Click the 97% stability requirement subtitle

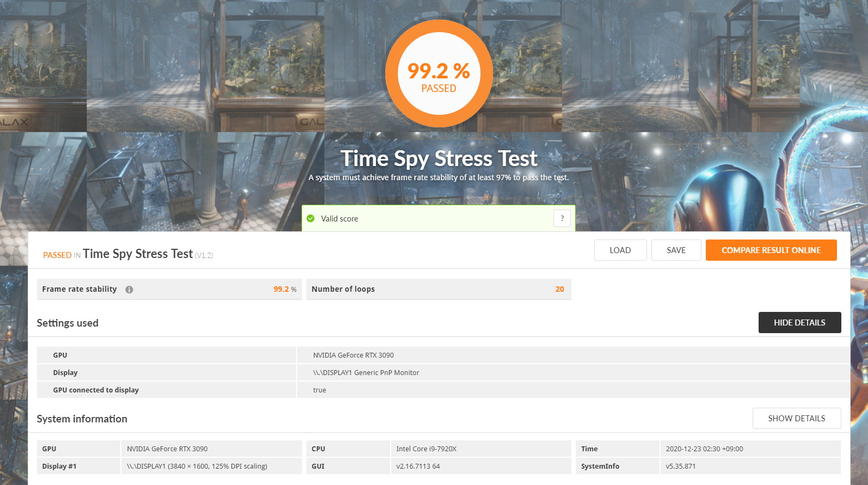click(x=439, y=177)
